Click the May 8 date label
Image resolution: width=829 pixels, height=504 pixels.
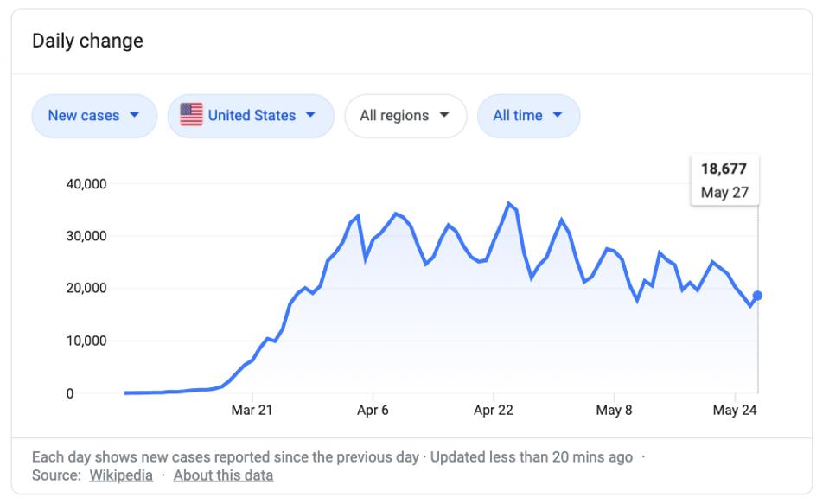(x=614, y=411)
